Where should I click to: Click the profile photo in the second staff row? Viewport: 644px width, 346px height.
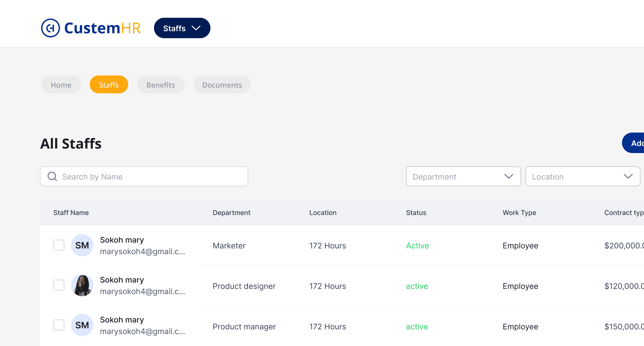click(82, 285)
